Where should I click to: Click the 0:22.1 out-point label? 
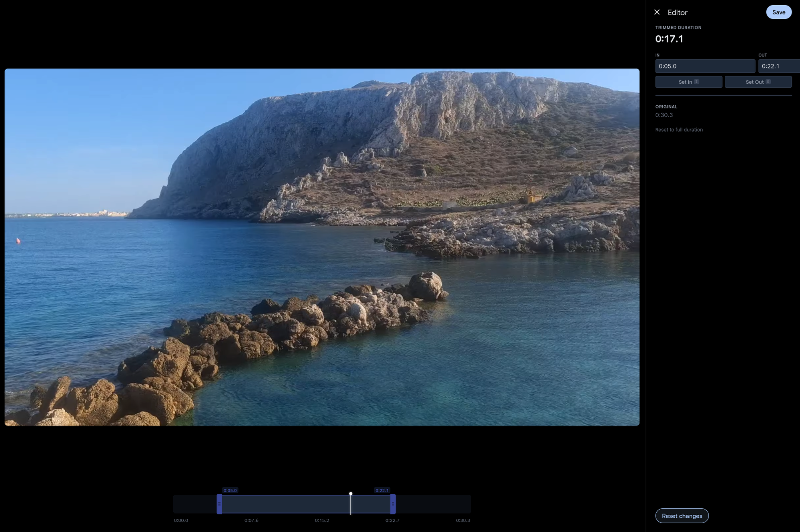[x=381, y=490]
